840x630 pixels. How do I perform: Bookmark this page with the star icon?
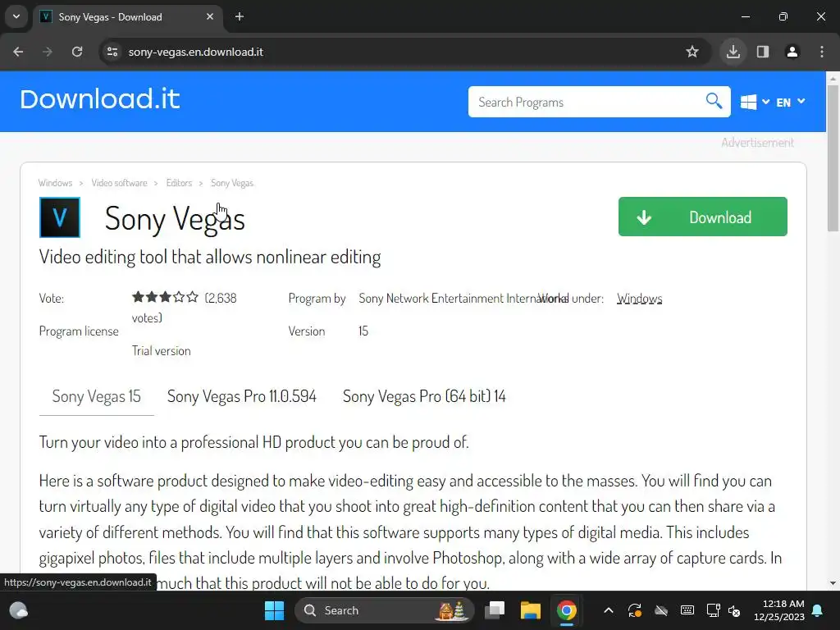coord(692,52)
